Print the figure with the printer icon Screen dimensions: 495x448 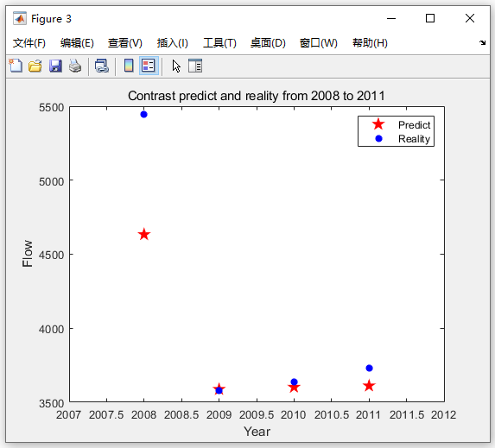75,66
